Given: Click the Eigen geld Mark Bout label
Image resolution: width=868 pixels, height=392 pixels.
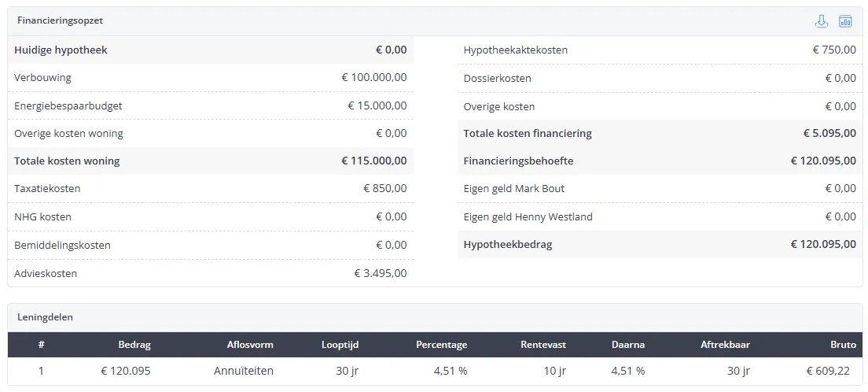Looking at the screenshot, I should 514,188.
